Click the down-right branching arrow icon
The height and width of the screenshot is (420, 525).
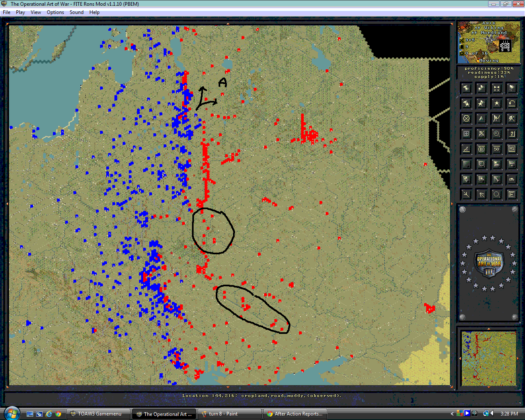(x=466, y=194)
